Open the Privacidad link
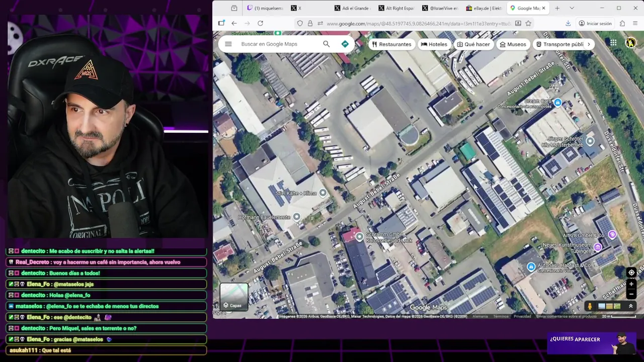 (x=522, y=316)
